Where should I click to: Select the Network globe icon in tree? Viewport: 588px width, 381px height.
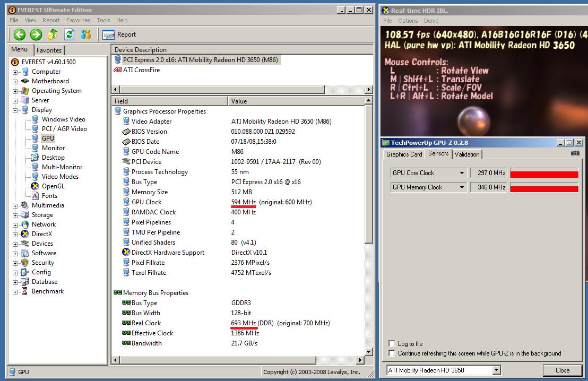(x=25, y=224)
